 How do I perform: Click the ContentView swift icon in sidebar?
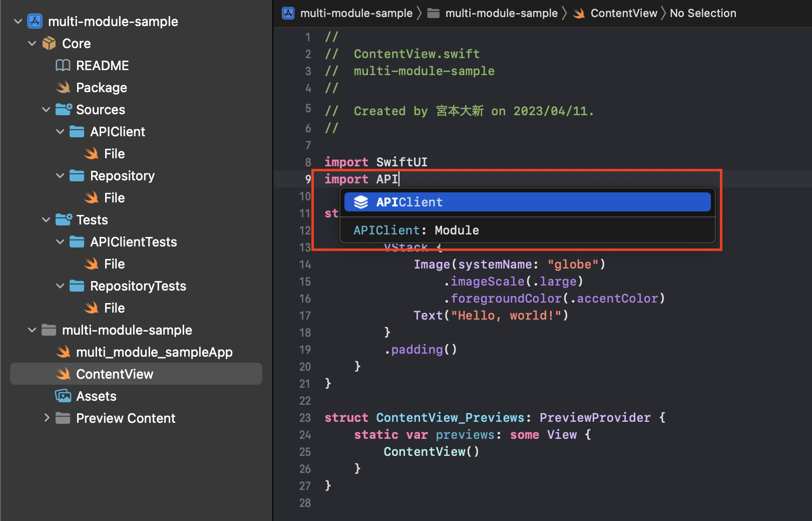tap(63, 374)
